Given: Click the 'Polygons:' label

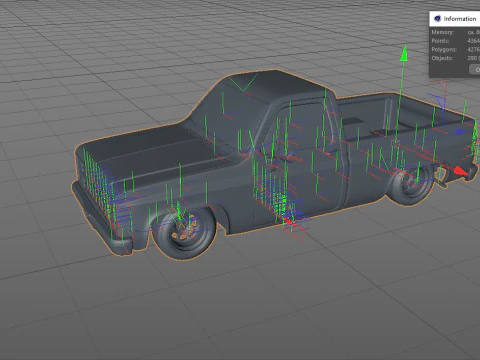Looking at the screenshot, I should click(444, 50).
